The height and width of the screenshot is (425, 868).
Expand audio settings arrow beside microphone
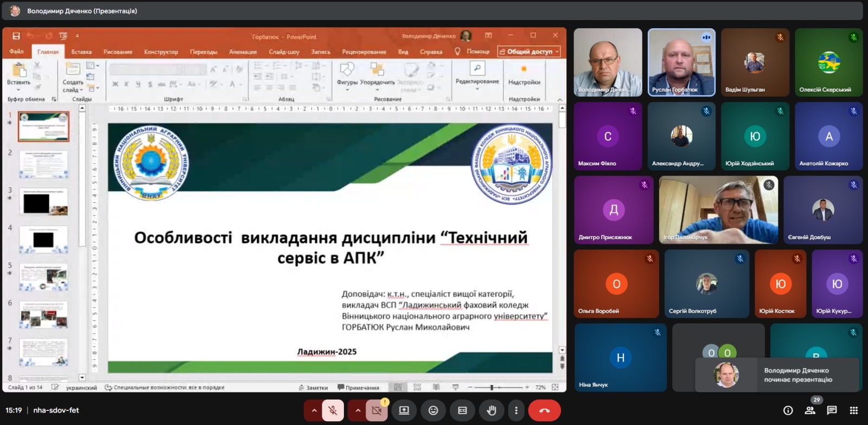pos(314,410)
